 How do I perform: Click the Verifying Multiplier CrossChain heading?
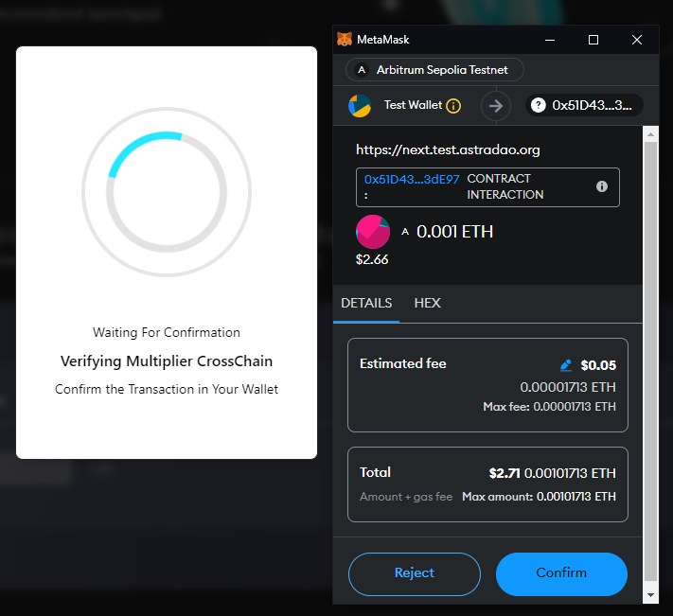pyautogui.click(x=167, y=361)
